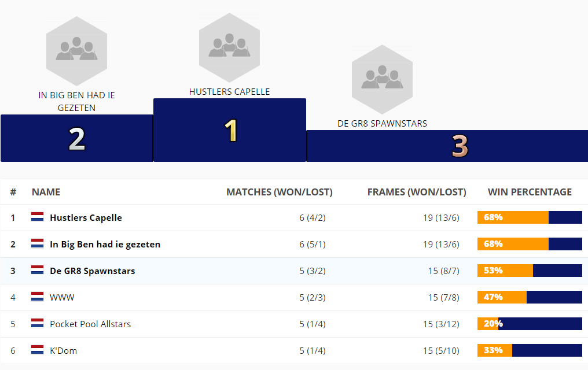The width and height of the screenshot is (588, 370).
Task: Sort by the NAME column header
Action: [46, 192]
